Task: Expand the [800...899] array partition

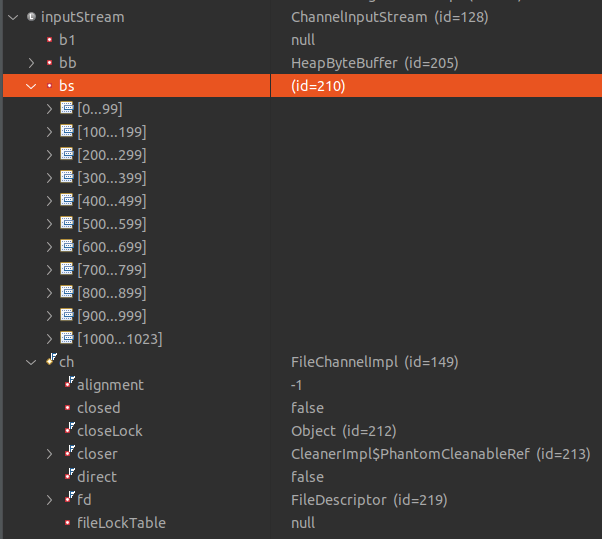Action: (49, 293)
